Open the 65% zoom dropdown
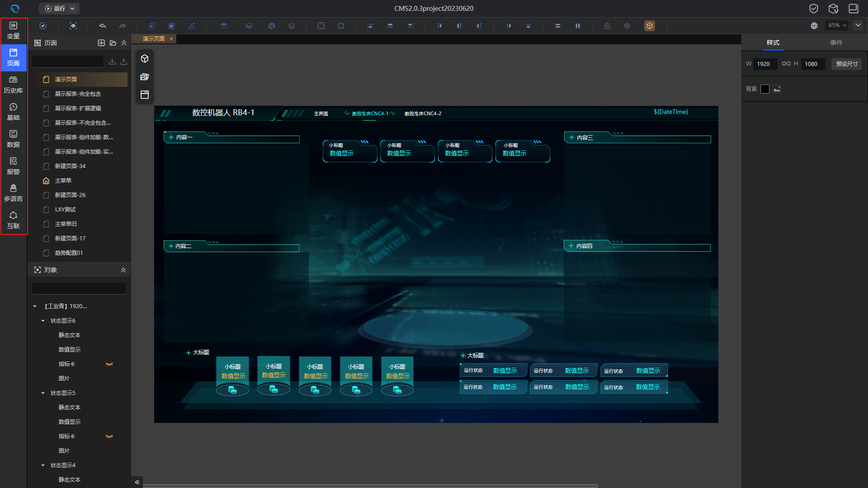868x488 pixels. (837, 25)
